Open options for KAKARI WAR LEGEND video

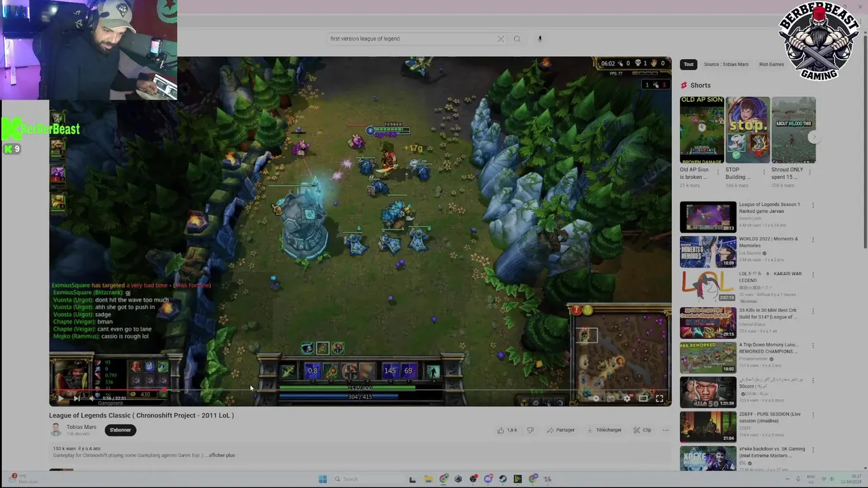tap(813, 274)
